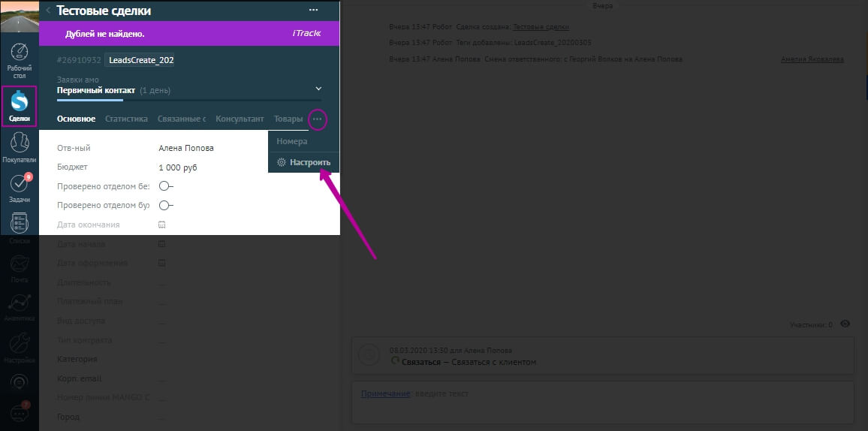
Task: Open the Аналитика section icon
Action: click(x=20, y=306)
